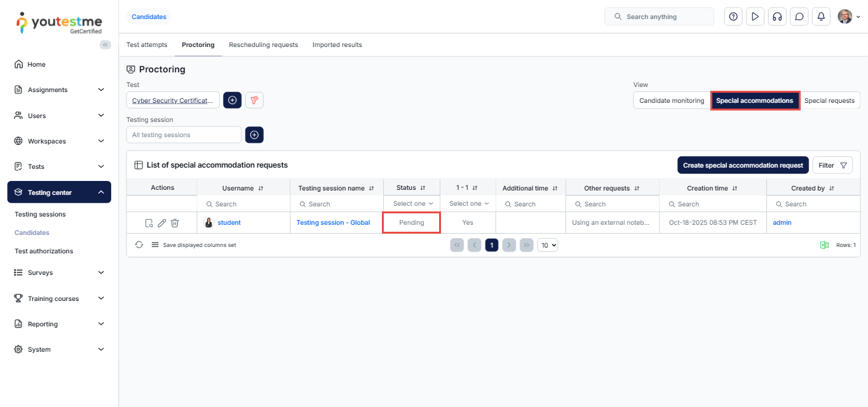Switch view to Special requests
Image resolution: width=868 pixels, height=407 pixels.
pyautogui.click(x=829, y=100)
